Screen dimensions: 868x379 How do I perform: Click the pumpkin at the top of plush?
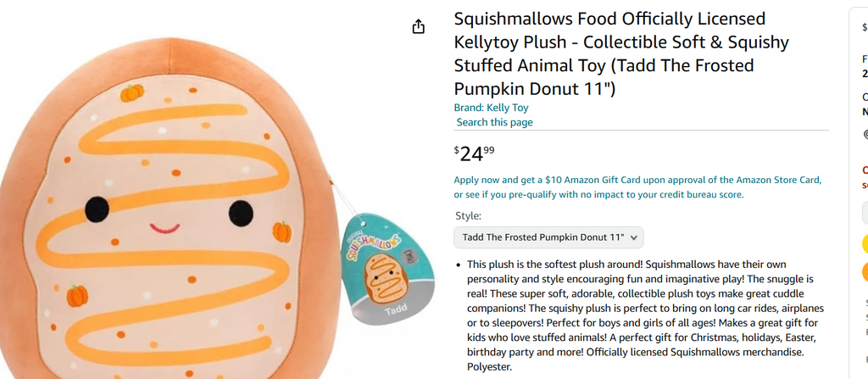[x=131, y=93]
